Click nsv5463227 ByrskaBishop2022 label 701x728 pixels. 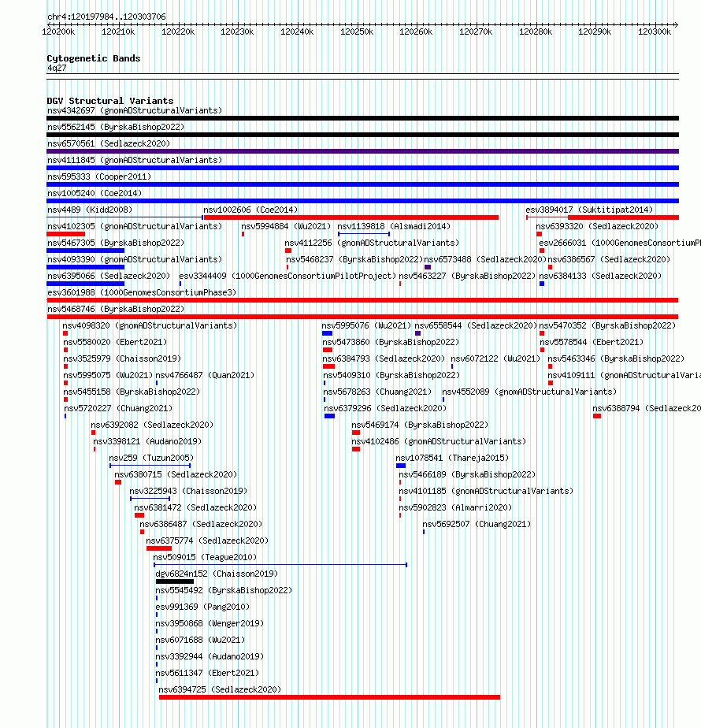[x=467, y=277]
